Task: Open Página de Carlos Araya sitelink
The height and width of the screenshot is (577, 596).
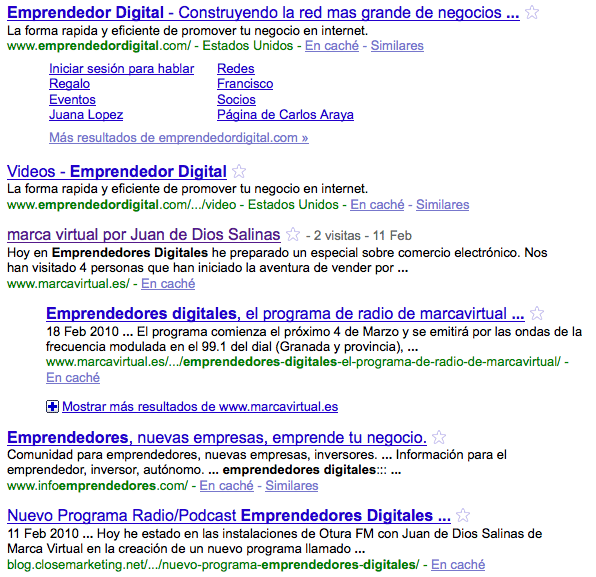Action: click(x=285, y=115)
